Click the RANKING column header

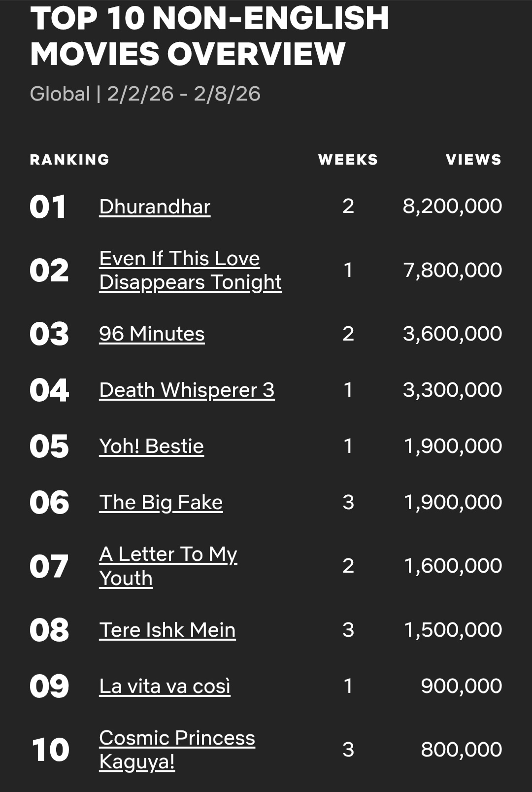(69, 160)
